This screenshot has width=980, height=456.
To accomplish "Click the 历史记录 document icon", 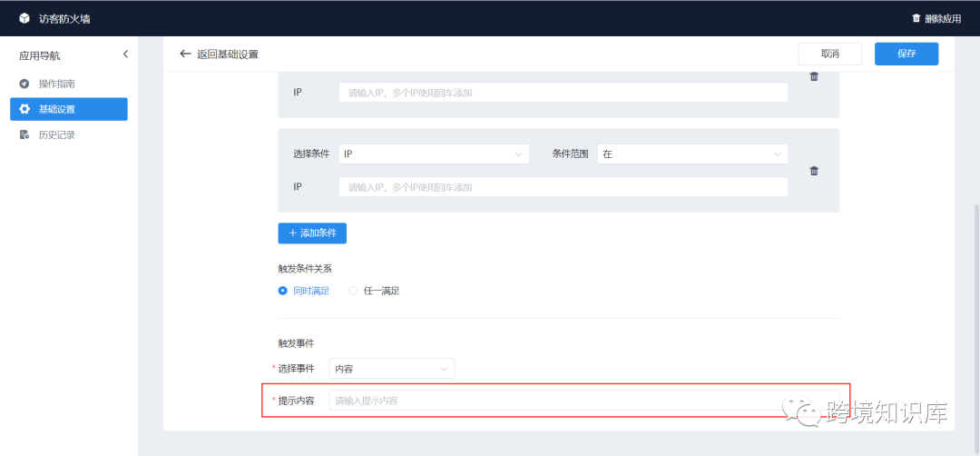I will [x=24, y=134].
